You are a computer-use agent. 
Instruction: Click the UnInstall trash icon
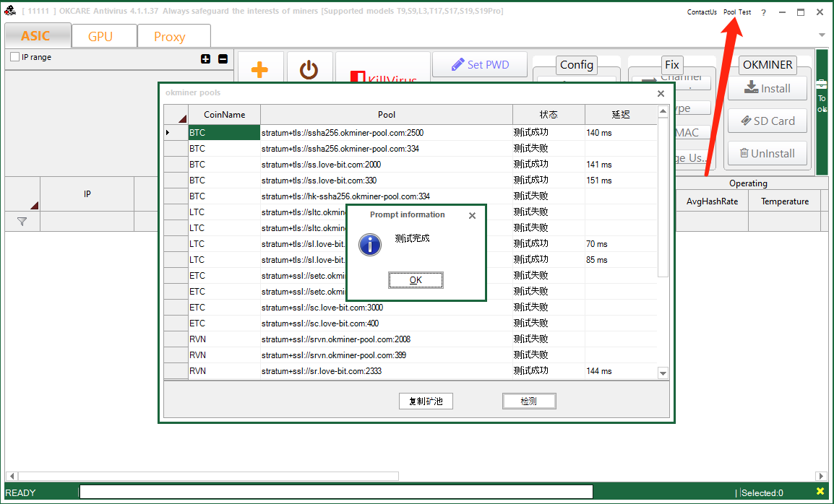point(767,153)
